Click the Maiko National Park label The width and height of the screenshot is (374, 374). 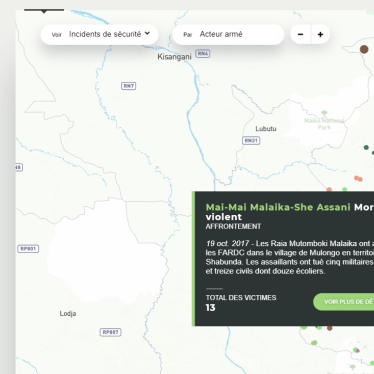point(324,124)
